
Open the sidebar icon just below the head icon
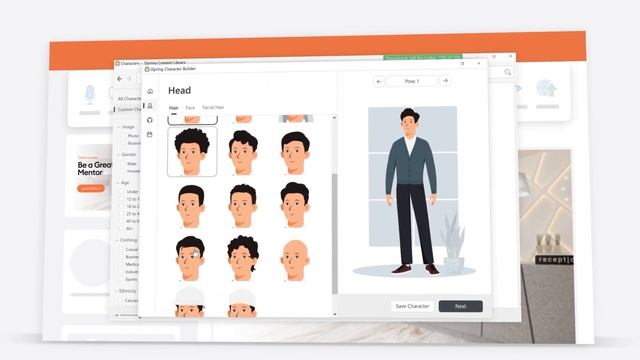(150, 120)
